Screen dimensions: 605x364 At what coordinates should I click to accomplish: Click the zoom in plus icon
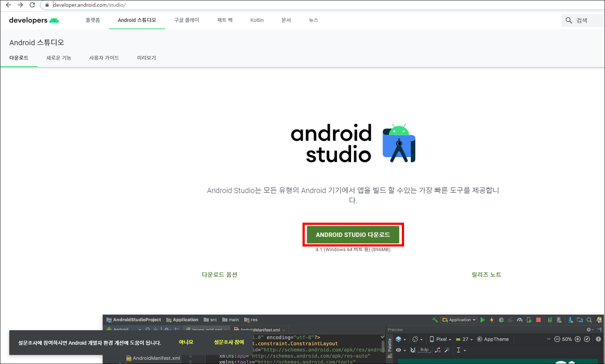pyautogui.click(x=577, y=339)
